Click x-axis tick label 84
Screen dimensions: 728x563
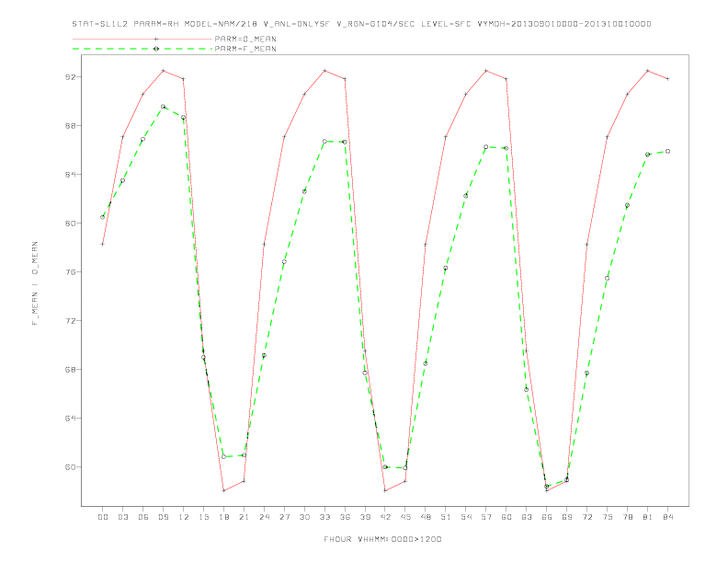pos(668,517)
